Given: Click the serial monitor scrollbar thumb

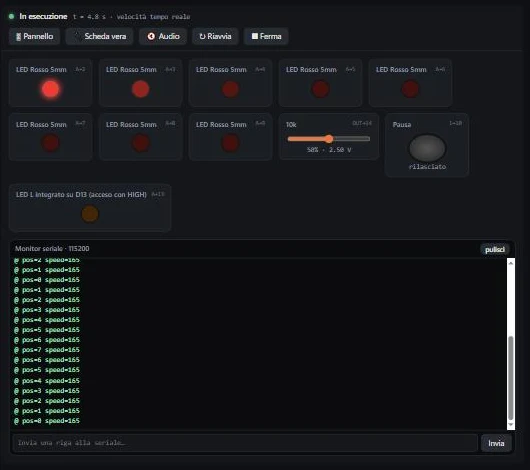Looking at the screenshot, I should click(511, 378).
